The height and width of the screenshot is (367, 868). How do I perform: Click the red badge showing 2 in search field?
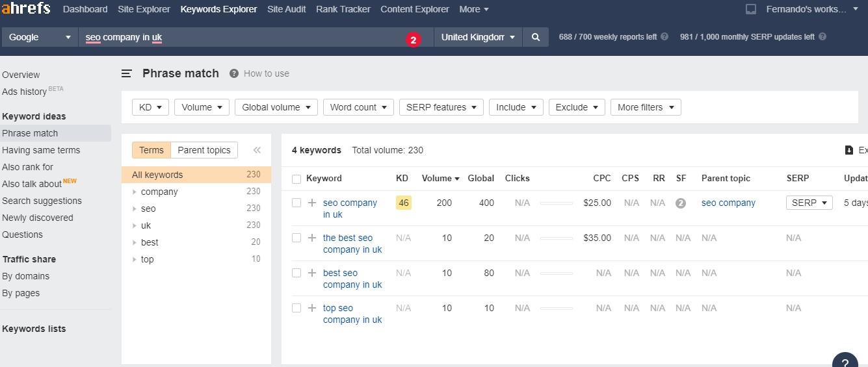click(x=413, y=40)
